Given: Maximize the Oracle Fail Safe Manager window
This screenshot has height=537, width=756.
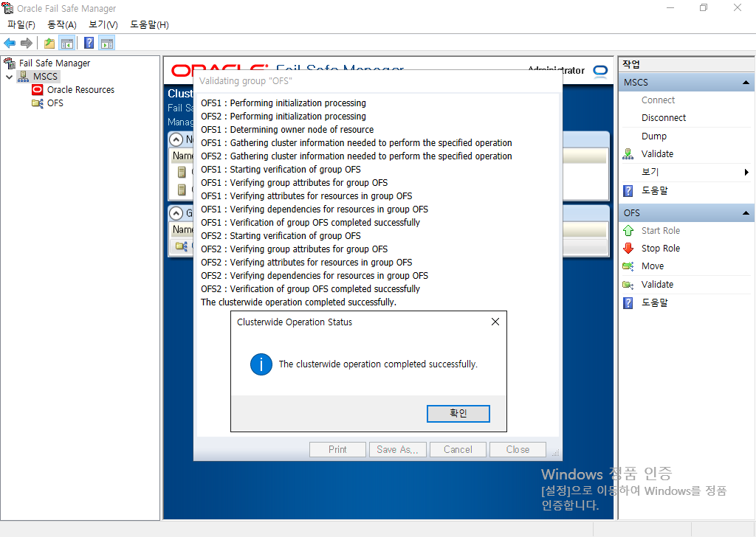Looking at the screenshot, I should (704, 7).
